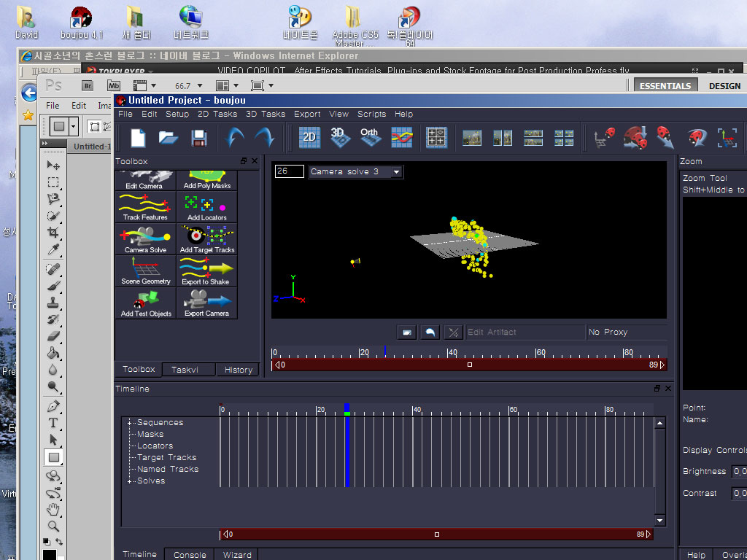
Task: Select Photoshop's Move tool
Action: pyautogui.click(x=53, y=166)
